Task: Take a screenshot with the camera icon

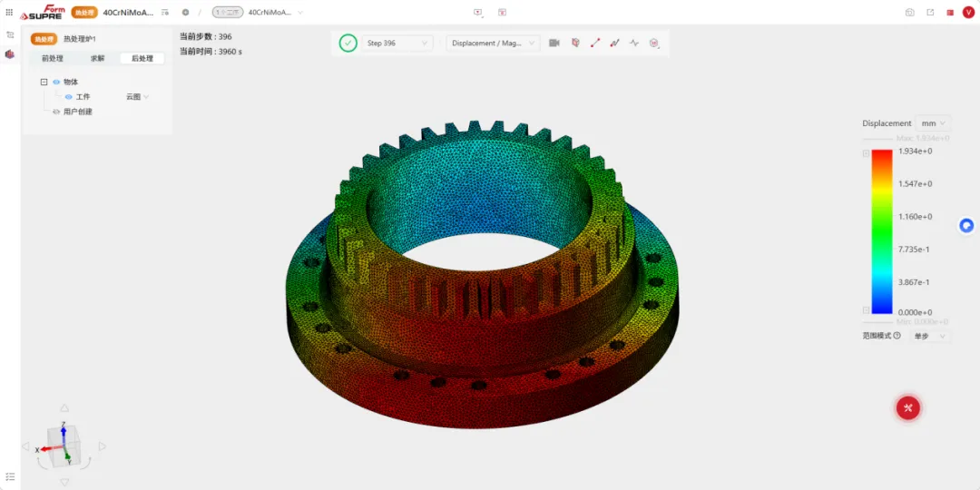Action: click(x=910, y=13)
